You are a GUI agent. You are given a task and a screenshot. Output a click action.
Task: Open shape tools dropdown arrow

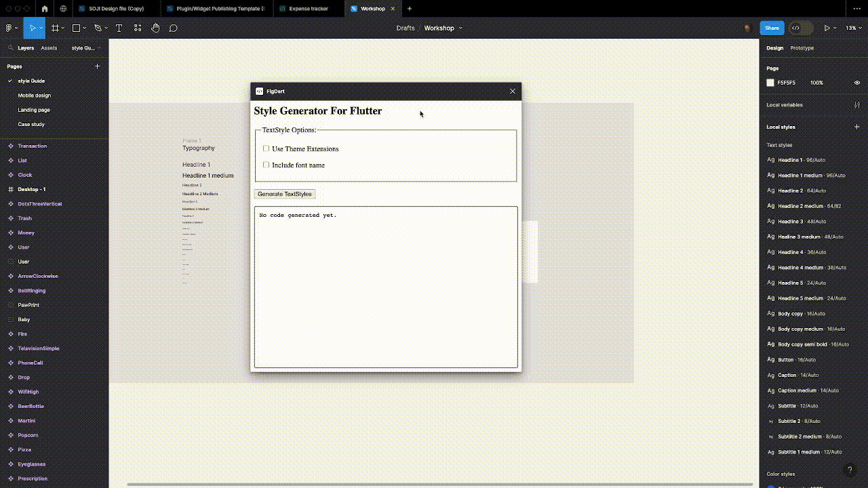[85, 28]
